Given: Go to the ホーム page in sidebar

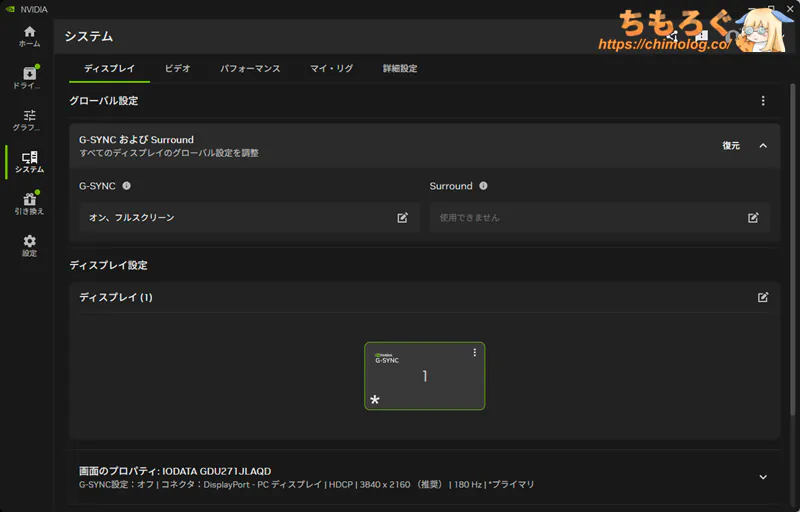Looking at the screenshot, I should coord(29,37).
